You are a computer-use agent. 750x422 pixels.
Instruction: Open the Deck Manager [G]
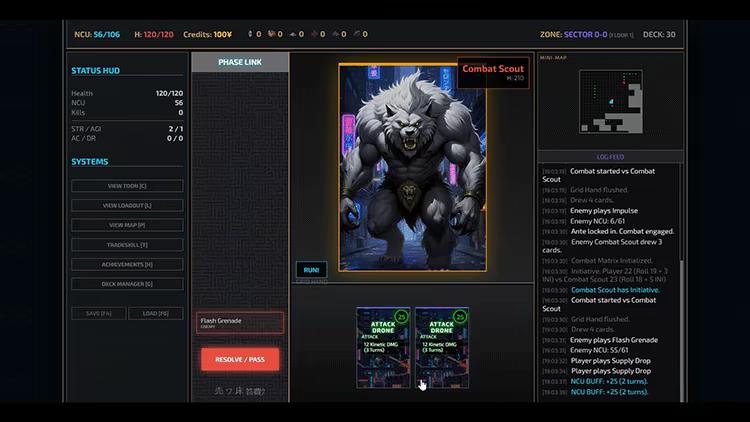click(127, 284)
